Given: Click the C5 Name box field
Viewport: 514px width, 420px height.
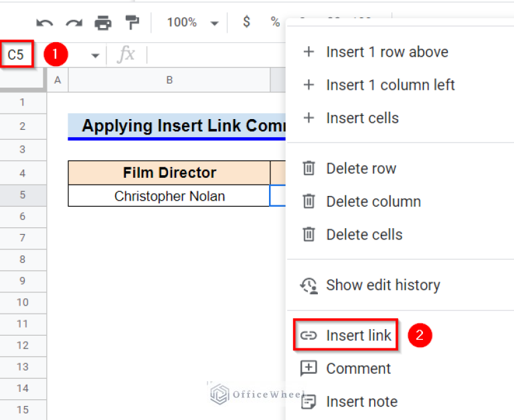Looking at the screenshot, I should click(16, 55).
